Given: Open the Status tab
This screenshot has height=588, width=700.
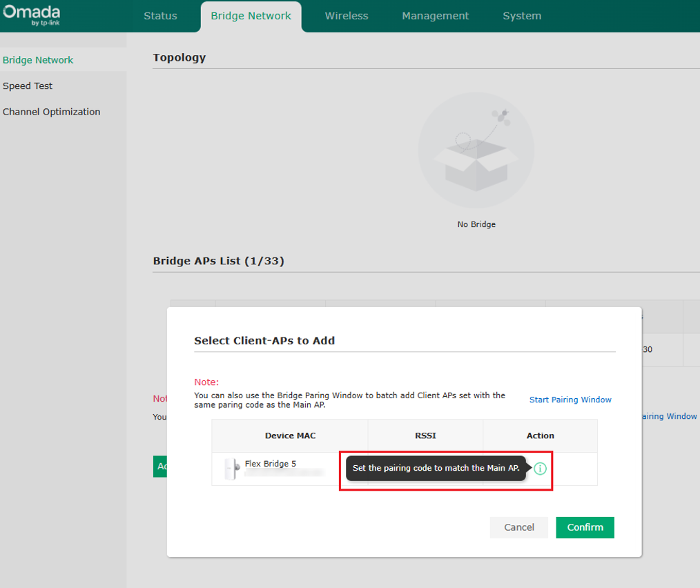Looking at the screenshot, I should click(160, 16).
